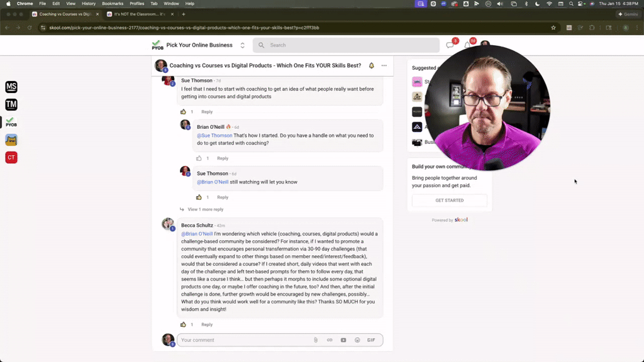Reply to Sue Thomson's 'still watching' comment
Image resolution: width=644 pixels, height=362 pixels.
[223, 197]
